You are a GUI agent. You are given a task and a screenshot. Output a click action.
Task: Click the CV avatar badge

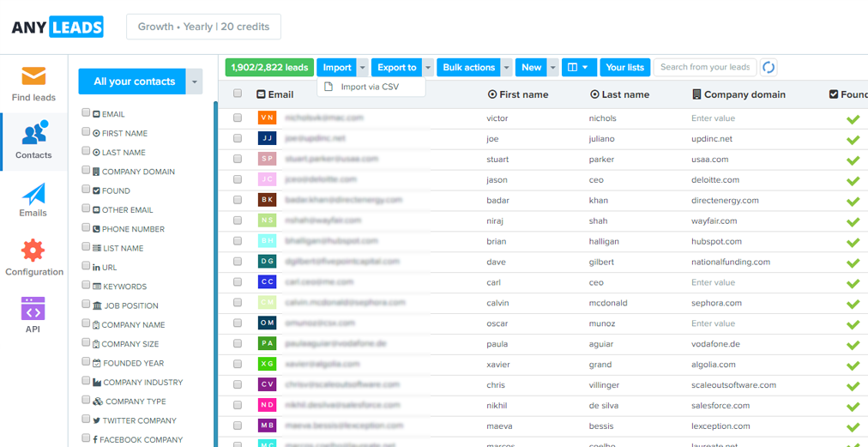pos(267,384)
